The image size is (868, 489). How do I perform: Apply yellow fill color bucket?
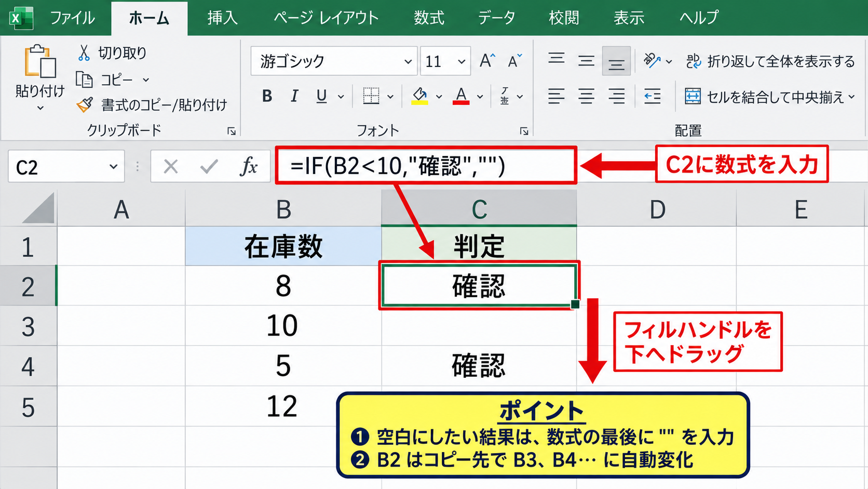click(x=419, y=96)
